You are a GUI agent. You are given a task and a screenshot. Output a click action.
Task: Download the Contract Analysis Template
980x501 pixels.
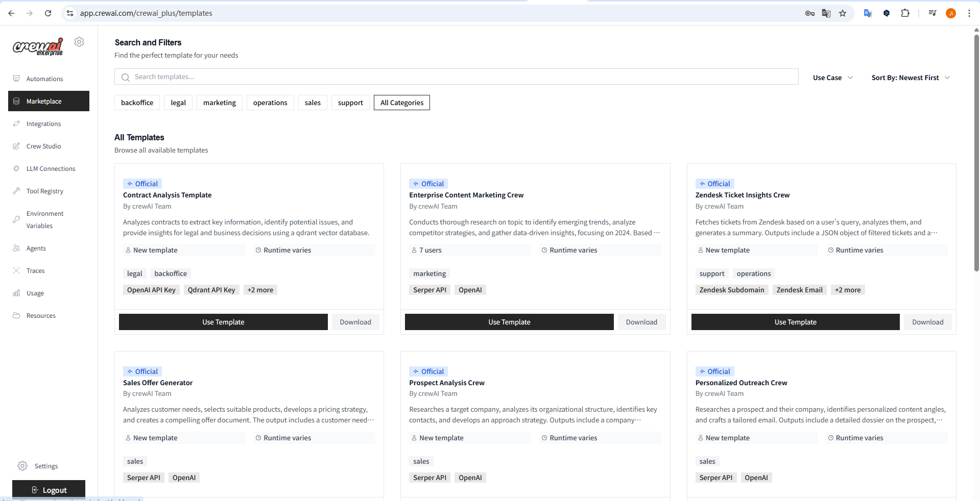355,322
